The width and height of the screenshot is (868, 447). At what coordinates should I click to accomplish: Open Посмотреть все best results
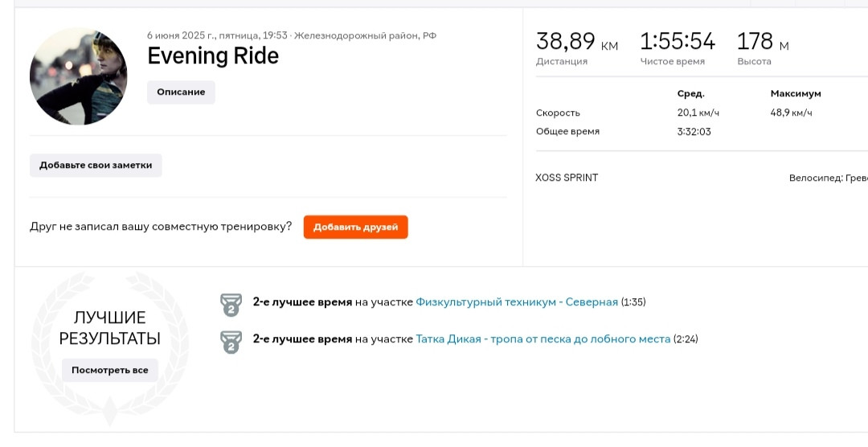pos(109,370)
